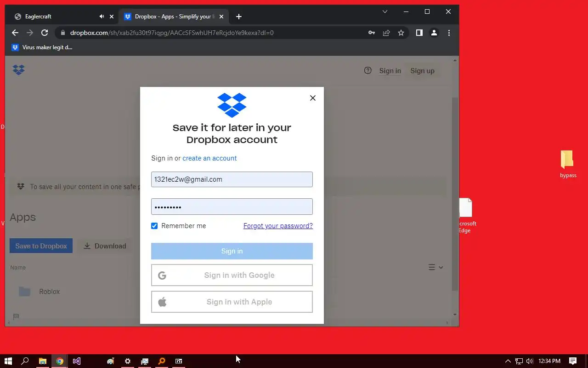Click page scrollbar down arrow
Screen dimensions: 588x368
pos(455,315)
